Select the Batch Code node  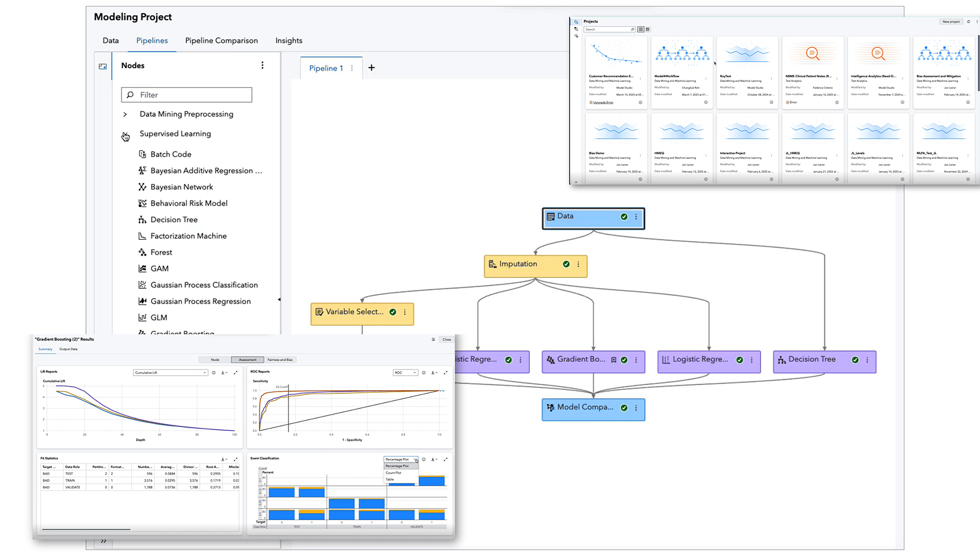(170, 154)
